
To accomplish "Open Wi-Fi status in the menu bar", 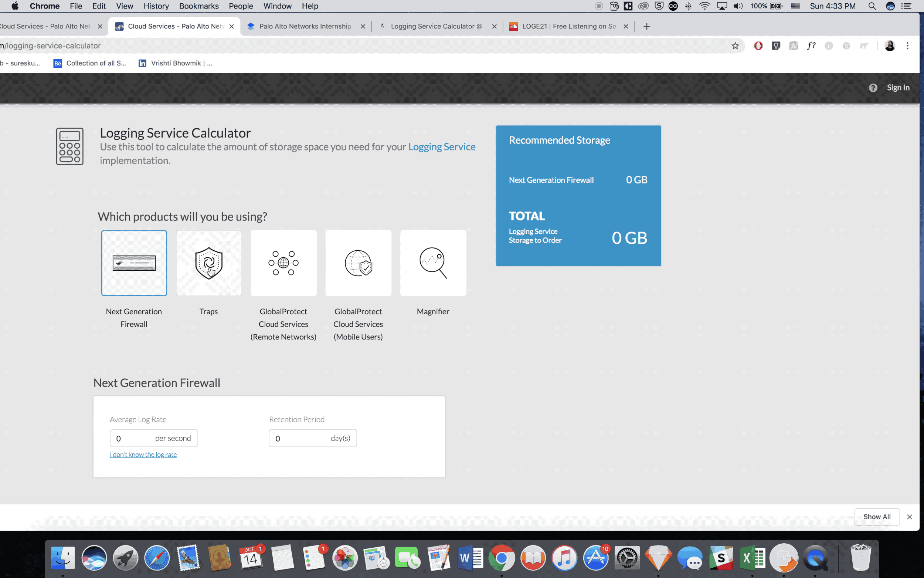I will click(x=704, y=6).
